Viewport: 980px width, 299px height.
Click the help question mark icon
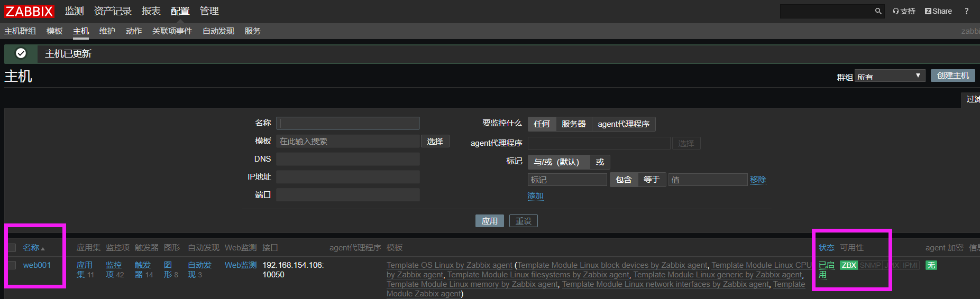point(966,11)
